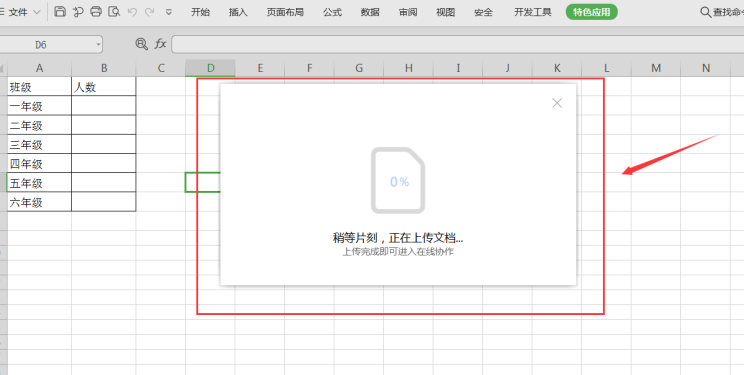Select column D header
Viewport: 744px width, 375px height.
(210, 68)
